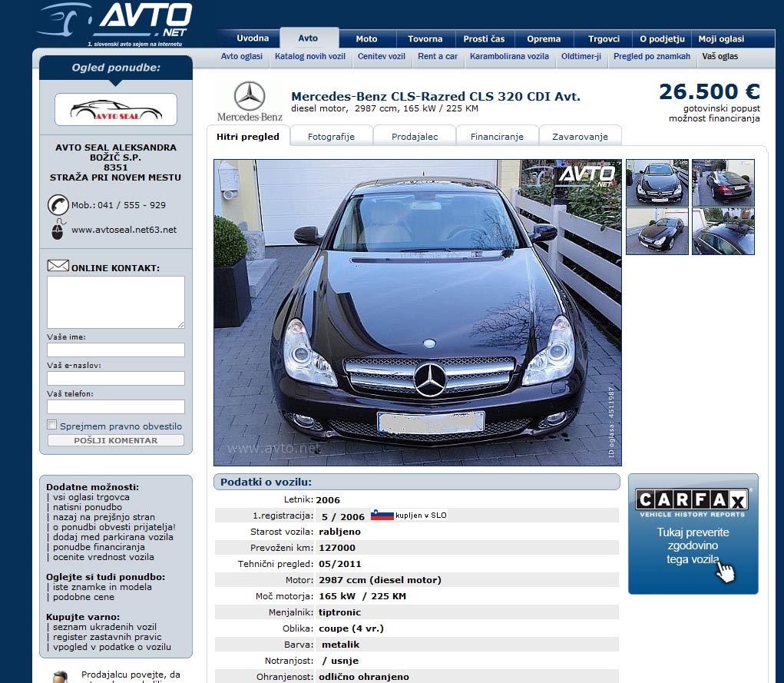Open the iste znamke in modela link
Screen dimensions: 784x683
click(x=102, y=587)
